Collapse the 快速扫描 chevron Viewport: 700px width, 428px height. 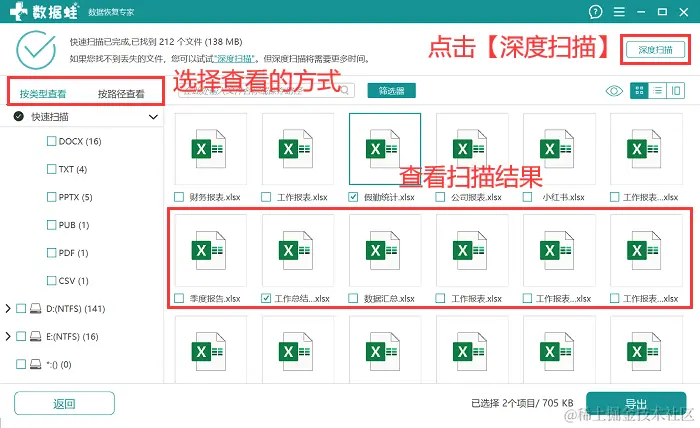[153, 117]
